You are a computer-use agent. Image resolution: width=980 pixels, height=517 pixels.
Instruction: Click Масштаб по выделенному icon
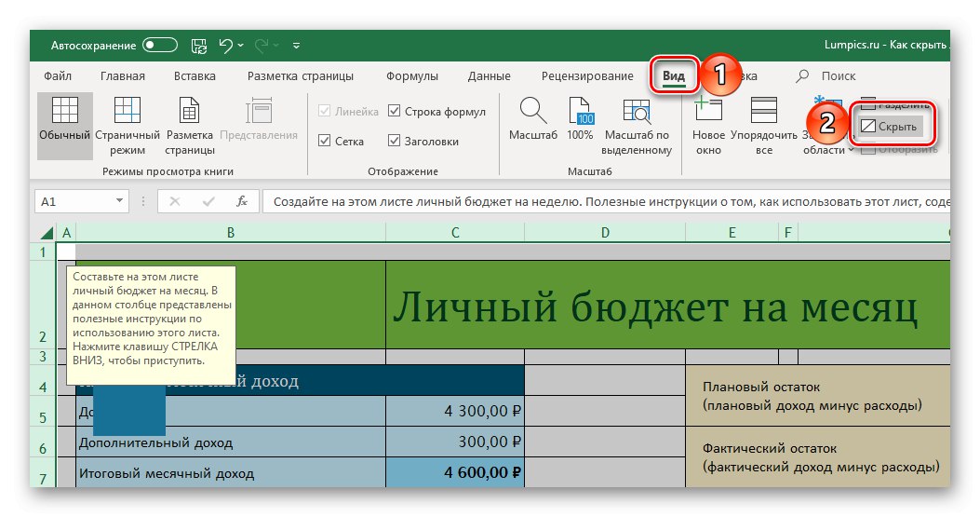click(x=637, y=125)
